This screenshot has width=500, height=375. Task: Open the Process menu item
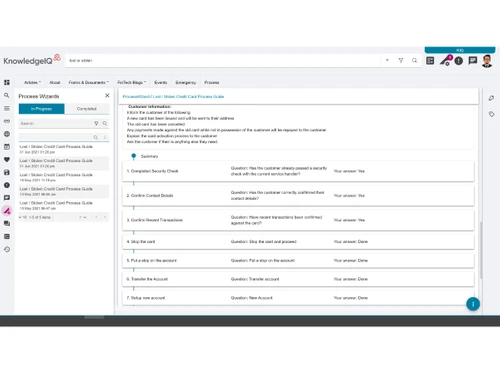point(212,82)
